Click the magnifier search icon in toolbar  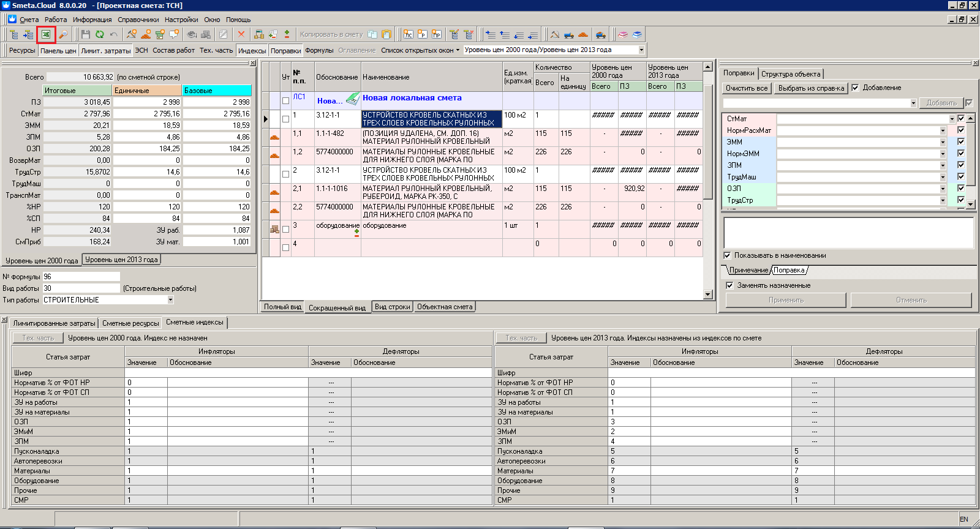[63, 34]
